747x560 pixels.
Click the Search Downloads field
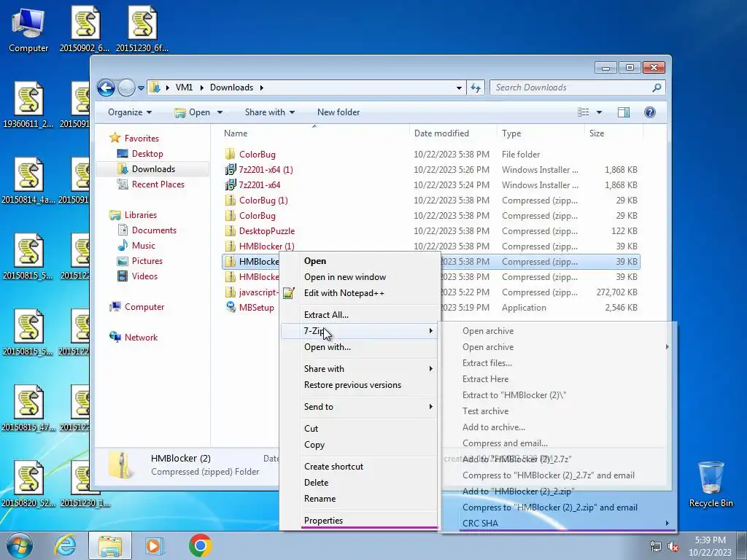577,87
